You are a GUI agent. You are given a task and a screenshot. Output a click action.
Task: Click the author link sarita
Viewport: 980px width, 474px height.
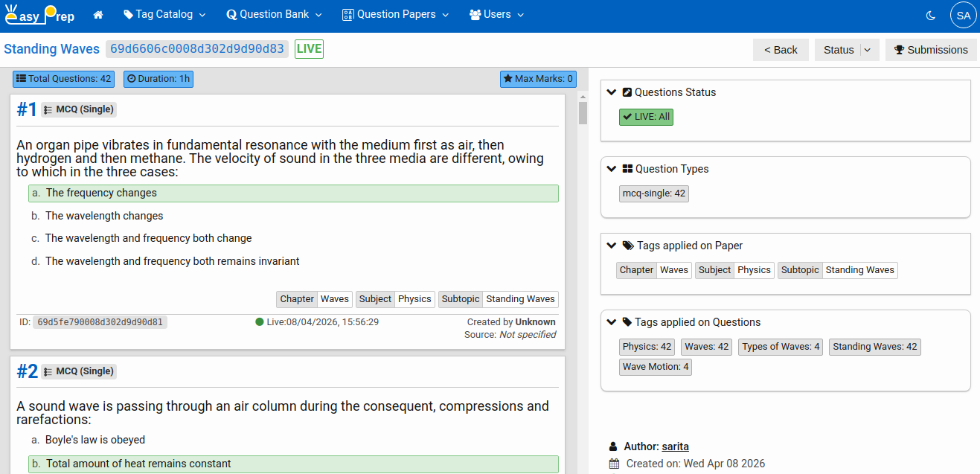(675, 446)
